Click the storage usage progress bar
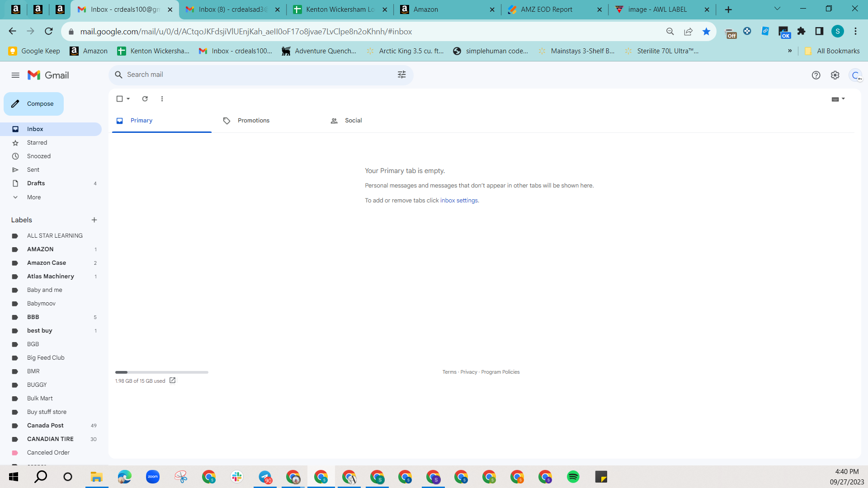 (161, 372)
